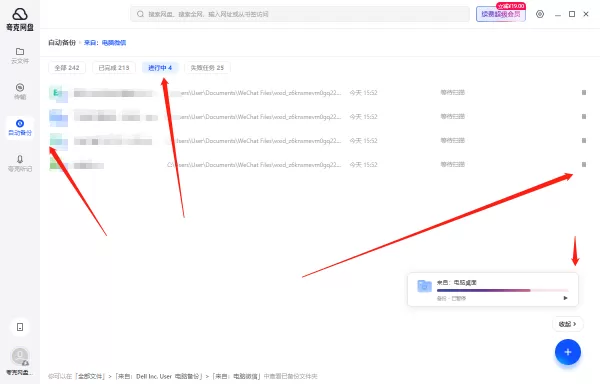
Task: Click the green E spreadsheet file icon
Action: click(58, 93)
